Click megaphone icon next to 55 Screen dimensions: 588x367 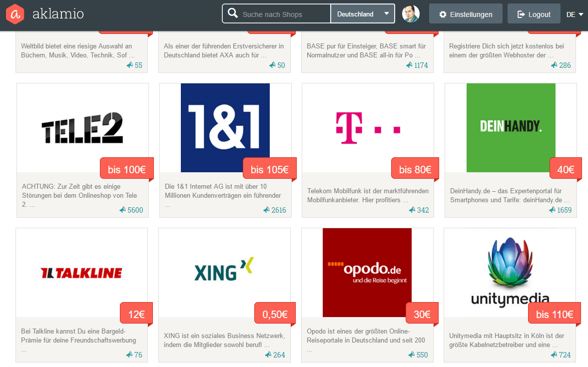pos(130,65)
